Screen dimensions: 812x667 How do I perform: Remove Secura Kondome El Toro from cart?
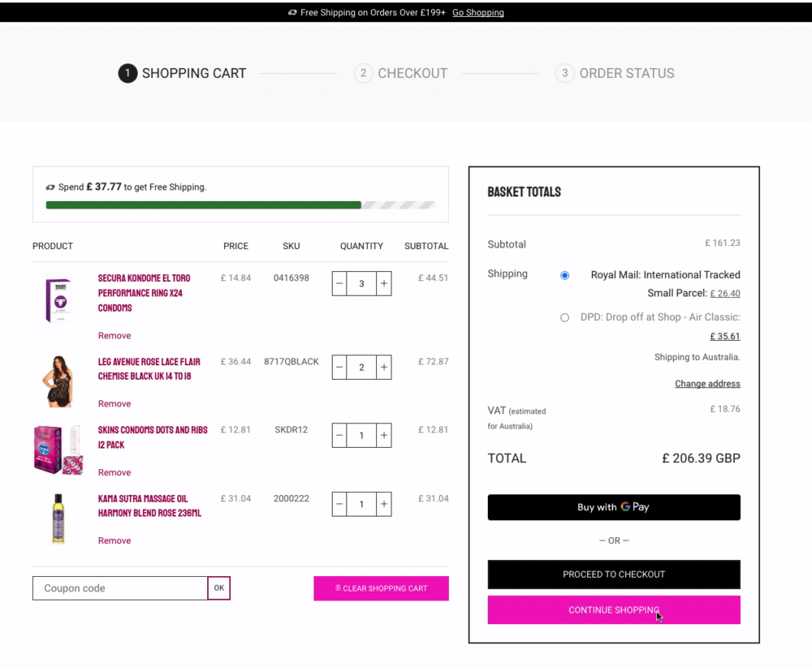click(114, 336)
